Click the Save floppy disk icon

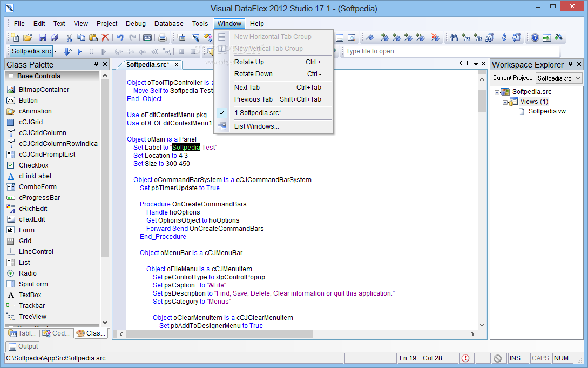tap(42, 37)
